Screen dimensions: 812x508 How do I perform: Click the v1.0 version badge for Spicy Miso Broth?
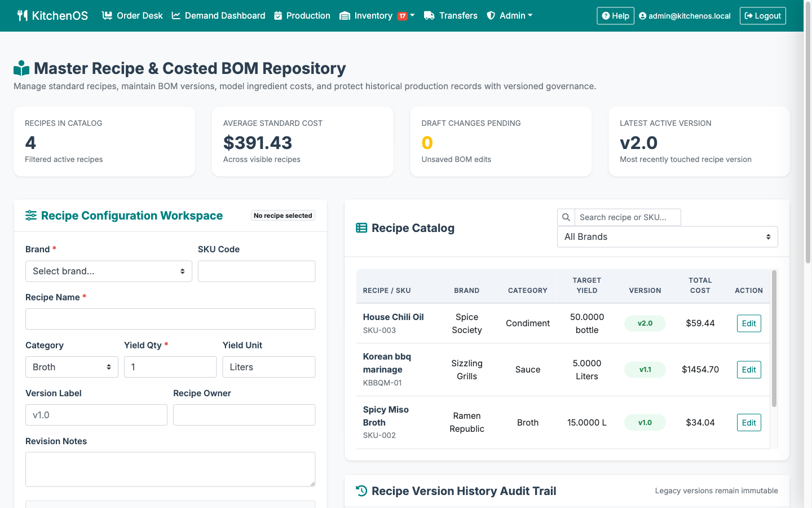click(645, 423)
